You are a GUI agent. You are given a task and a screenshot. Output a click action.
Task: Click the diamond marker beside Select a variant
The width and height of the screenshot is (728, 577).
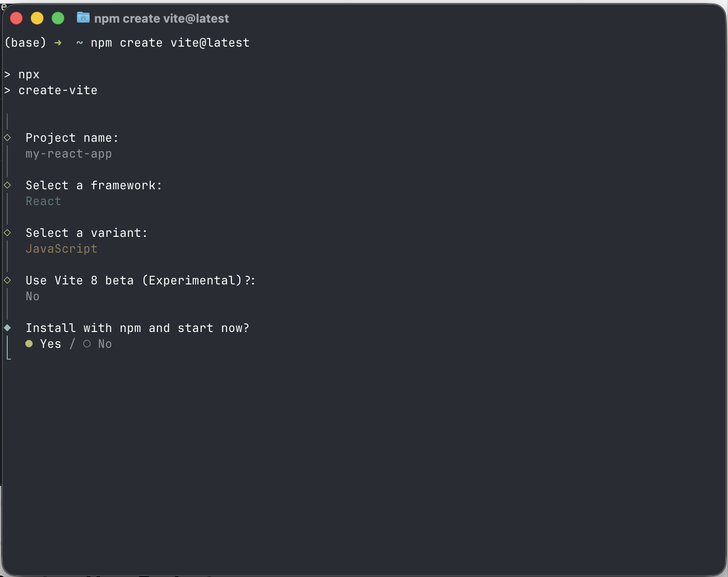click(7, 232)
